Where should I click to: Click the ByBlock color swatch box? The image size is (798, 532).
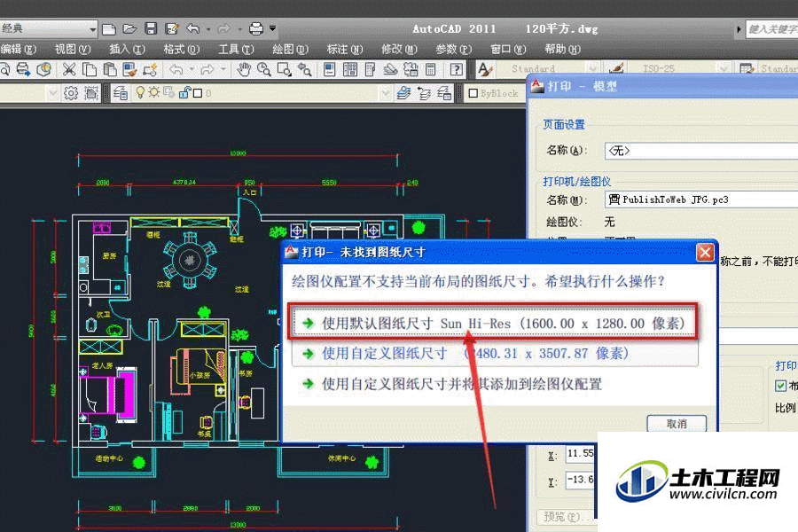pyautogui.click(x=473, y=93)
